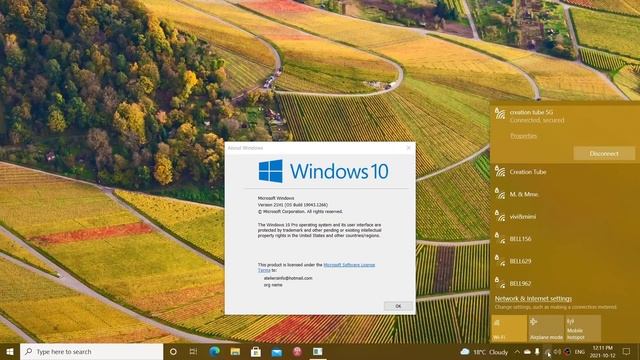Viewport: 640px width, 360px height.
Task: Toggle the Airplane mode tile
Action: 546,328
